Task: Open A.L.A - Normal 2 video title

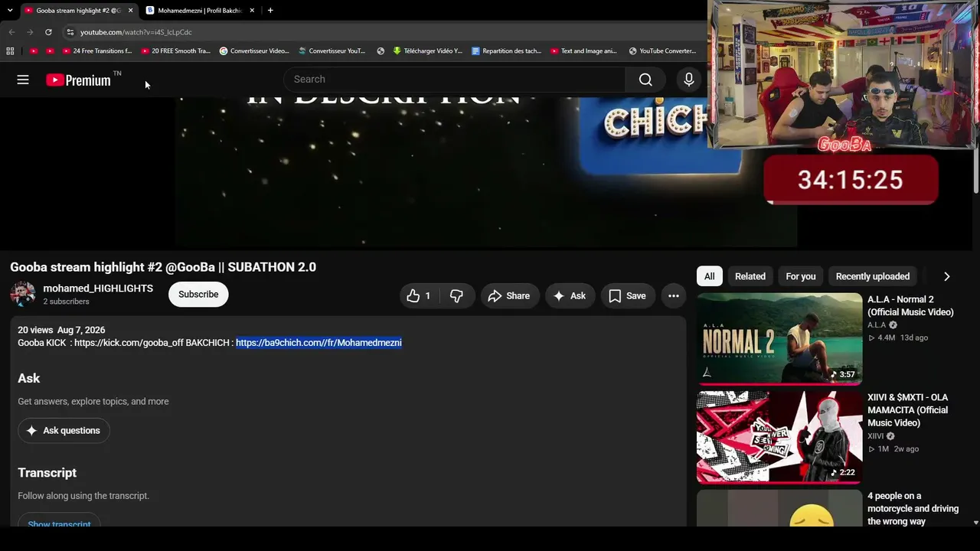Action: (x=910, y=306)
